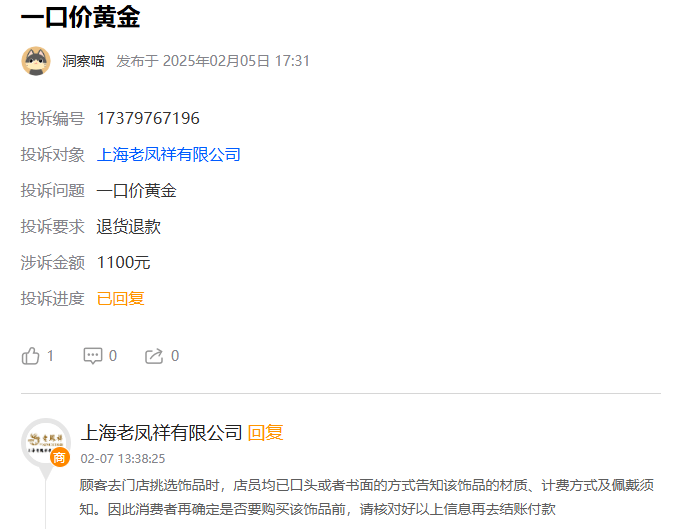Click the 已回复 status label
Image resolution: width=681 pixels, height=529 pixels.
tap(120, 299)
